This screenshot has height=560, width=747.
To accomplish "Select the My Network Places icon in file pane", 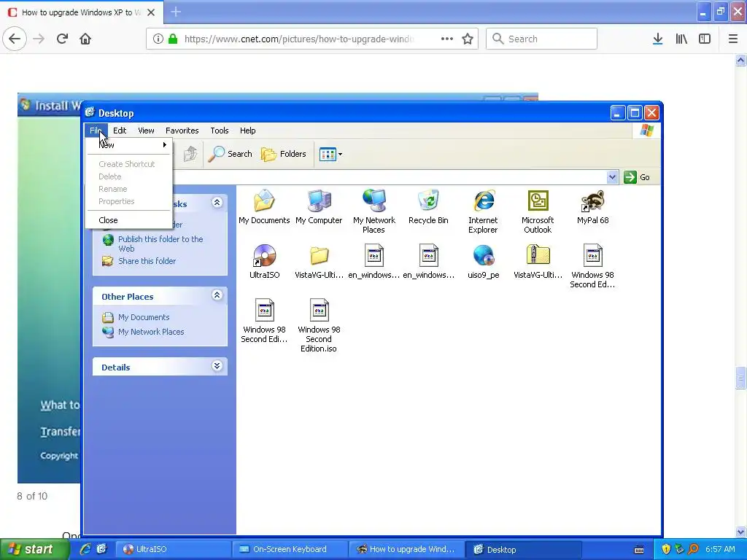I will [x=374, y=211].
